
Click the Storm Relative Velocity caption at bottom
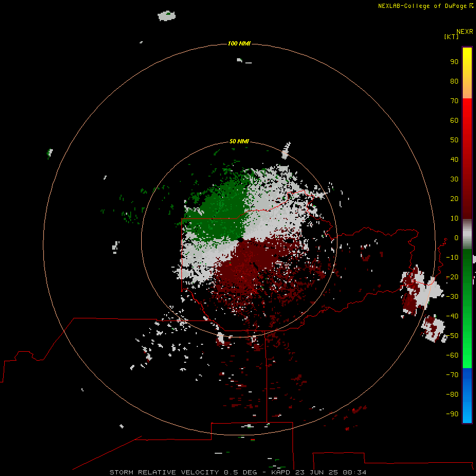click(237, 472)
